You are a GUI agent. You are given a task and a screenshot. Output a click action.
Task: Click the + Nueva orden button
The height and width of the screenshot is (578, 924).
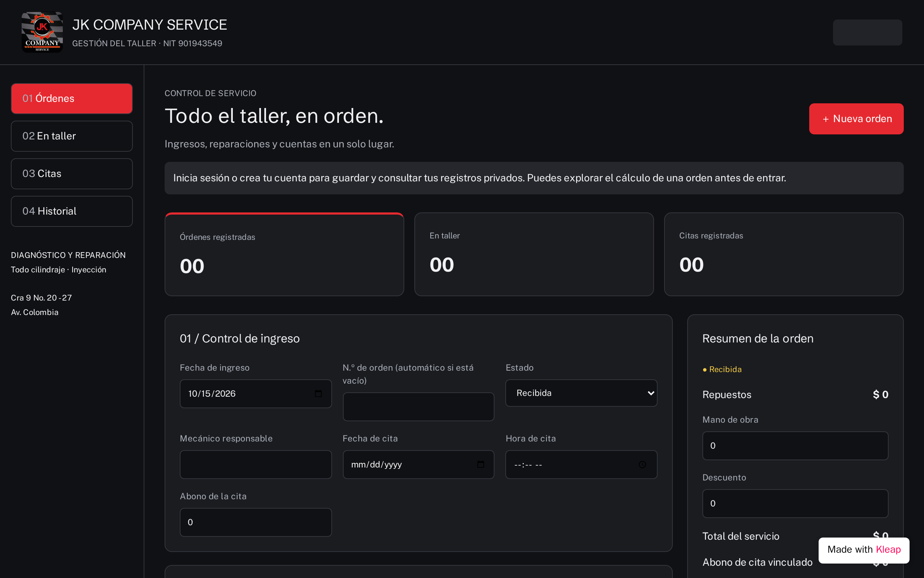point(856,119)
